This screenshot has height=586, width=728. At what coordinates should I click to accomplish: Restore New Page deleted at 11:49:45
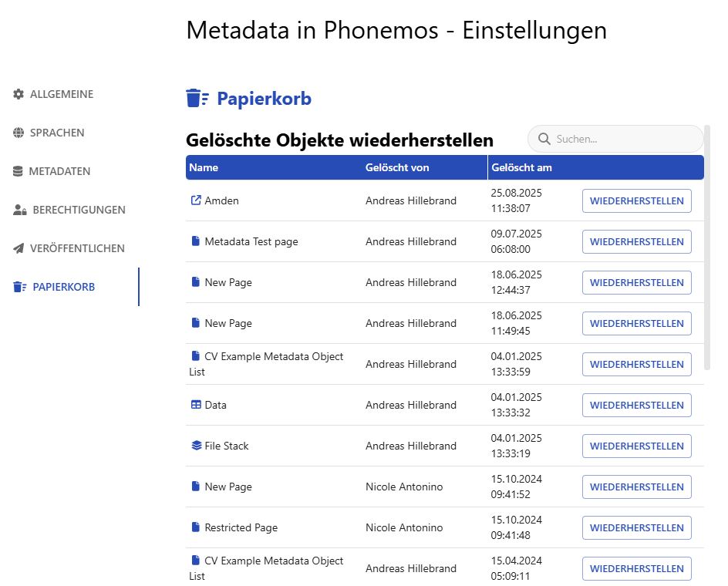pyautogui.click(x=636, y=323)
